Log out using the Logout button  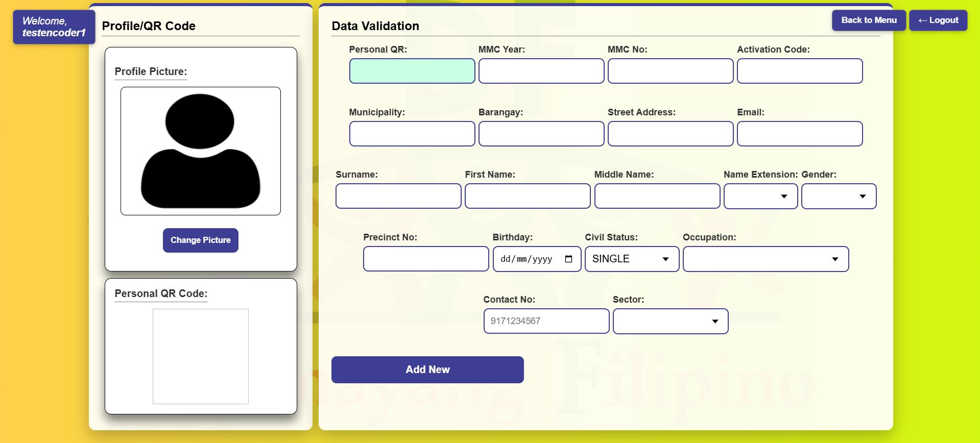(938, 20)
